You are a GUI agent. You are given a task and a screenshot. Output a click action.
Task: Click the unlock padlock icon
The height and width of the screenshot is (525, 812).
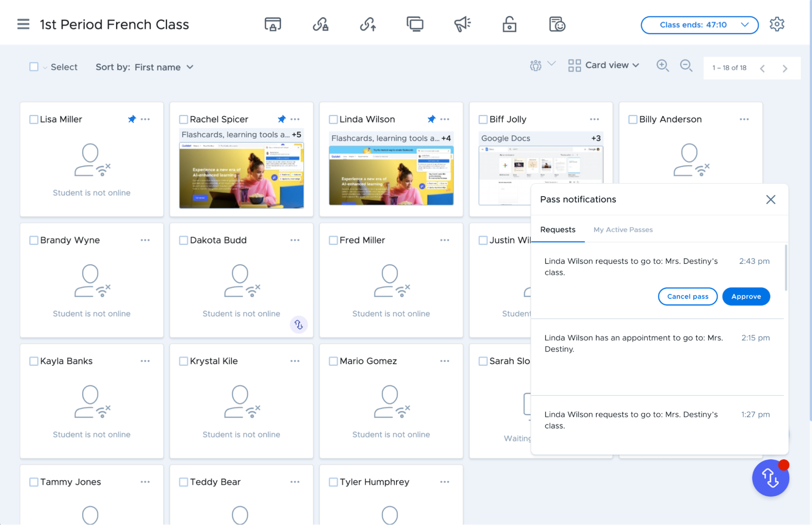click(x=509, y=24)
